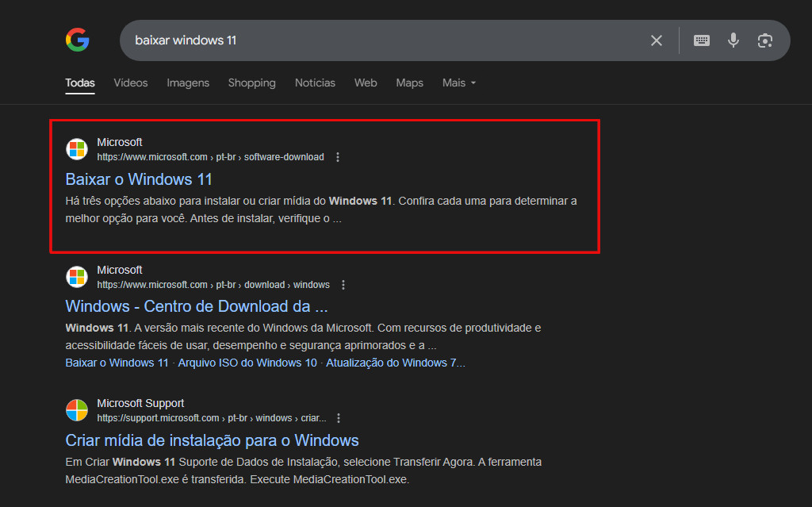Start voice search with microphone icon
The image size is (812, 507).
(733, 40)
